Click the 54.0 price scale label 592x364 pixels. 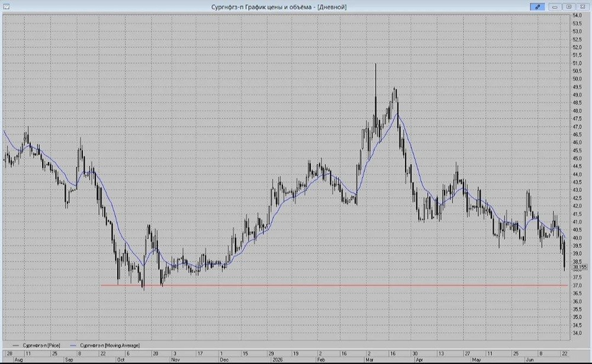(577, 15)
